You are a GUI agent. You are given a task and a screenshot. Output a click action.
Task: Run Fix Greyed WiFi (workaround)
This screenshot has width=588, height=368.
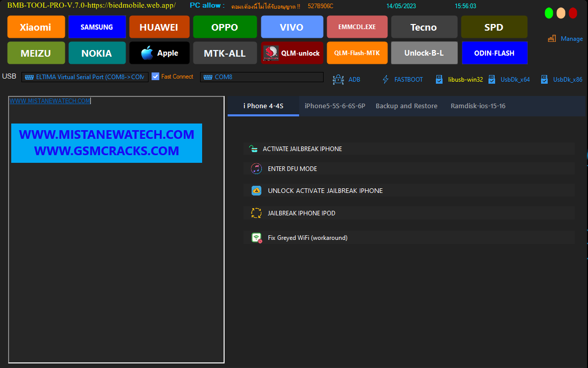point(409,238)
